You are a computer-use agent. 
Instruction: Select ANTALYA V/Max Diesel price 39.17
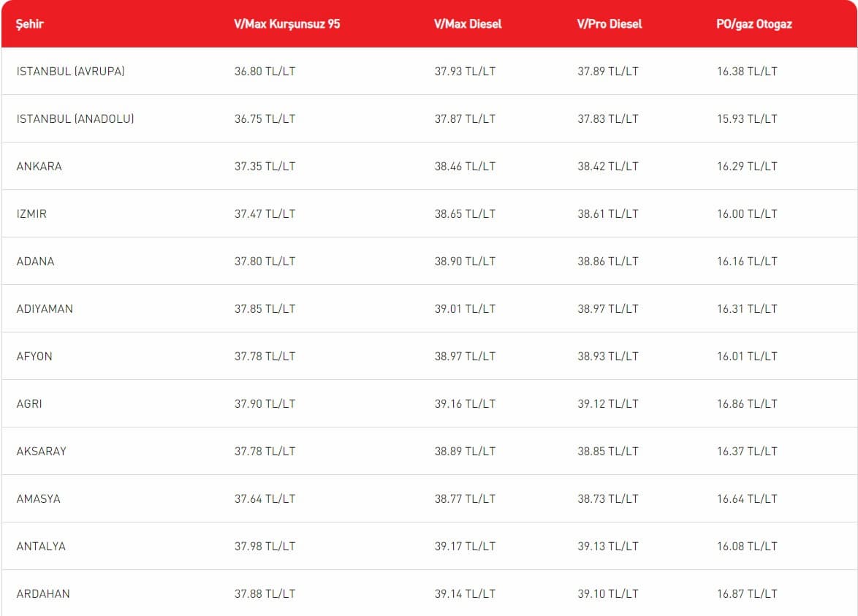pyautogui.click(x=465, y=547)
